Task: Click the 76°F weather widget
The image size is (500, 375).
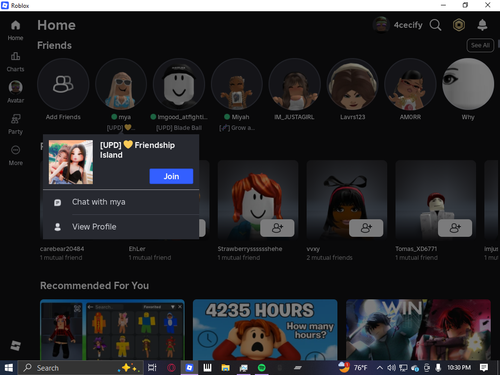Action: [x=353, y=368]
